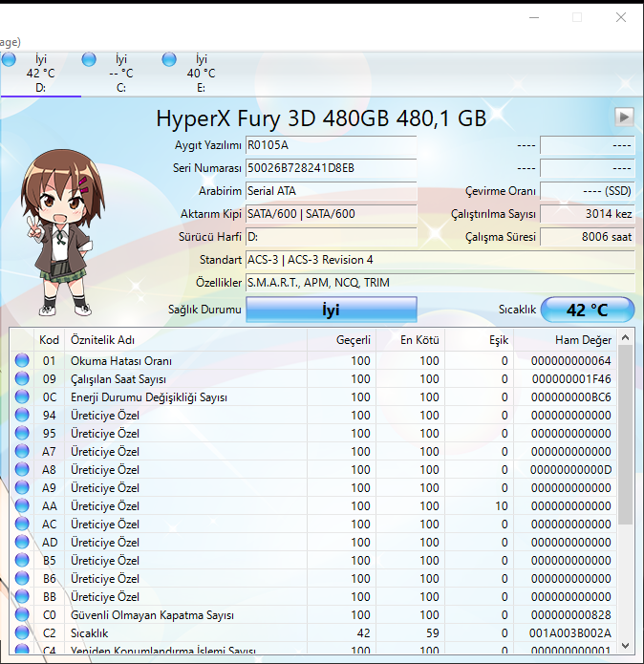644x664 pixels.
Task: Click the scrollbar up arrow in attribute list
Action: click(x=626, y=337)
